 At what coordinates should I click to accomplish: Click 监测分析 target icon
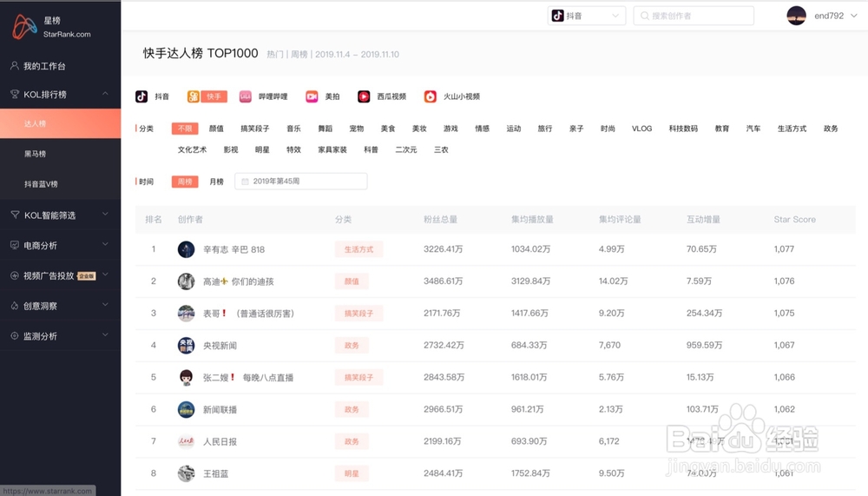pyautogui.click(x=15, y=336)
